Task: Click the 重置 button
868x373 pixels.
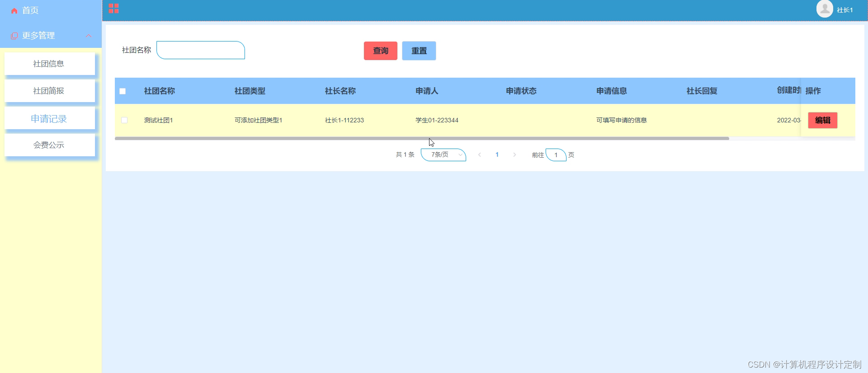Action: click(419, 51)
